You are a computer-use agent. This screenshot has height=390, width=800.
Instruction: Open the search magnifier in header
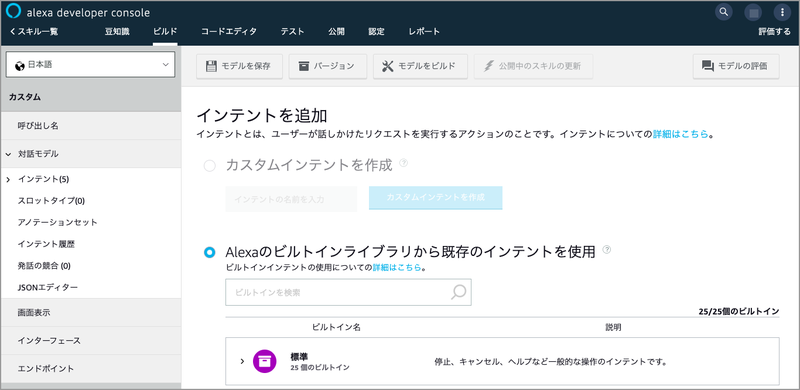click(x=723, y=12)
